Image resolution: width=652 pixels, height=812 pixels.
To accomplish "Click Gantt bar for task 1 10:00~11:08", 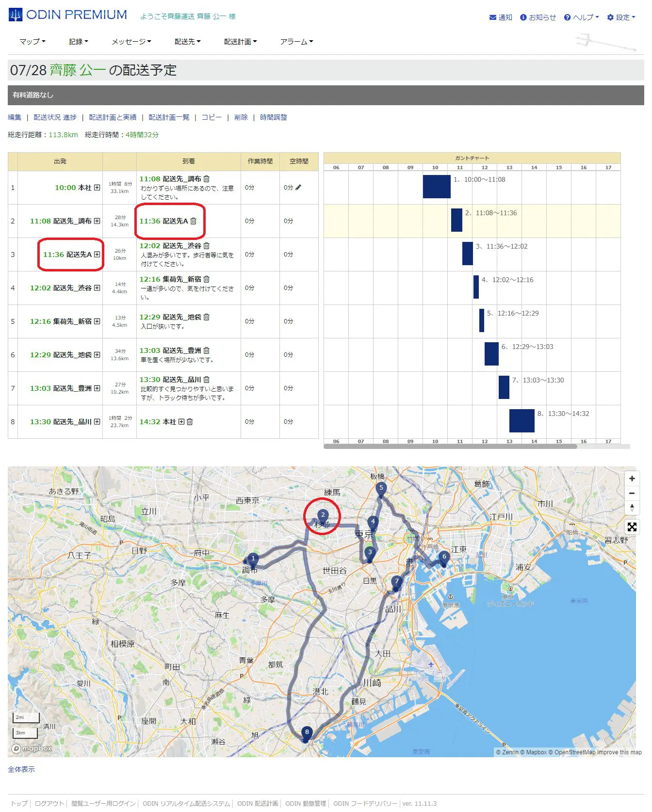I will [437, 187].
